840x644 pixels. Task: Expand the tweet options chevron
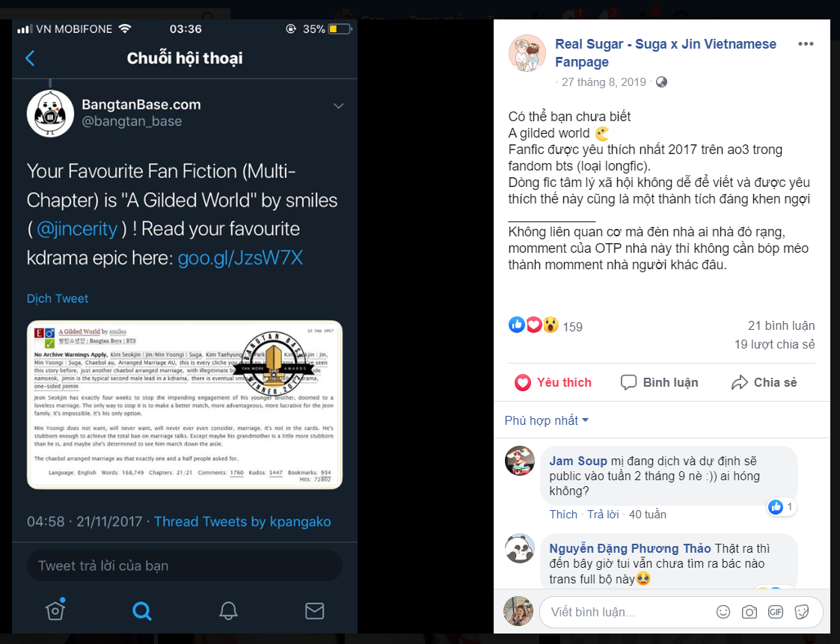coord(339,106)
